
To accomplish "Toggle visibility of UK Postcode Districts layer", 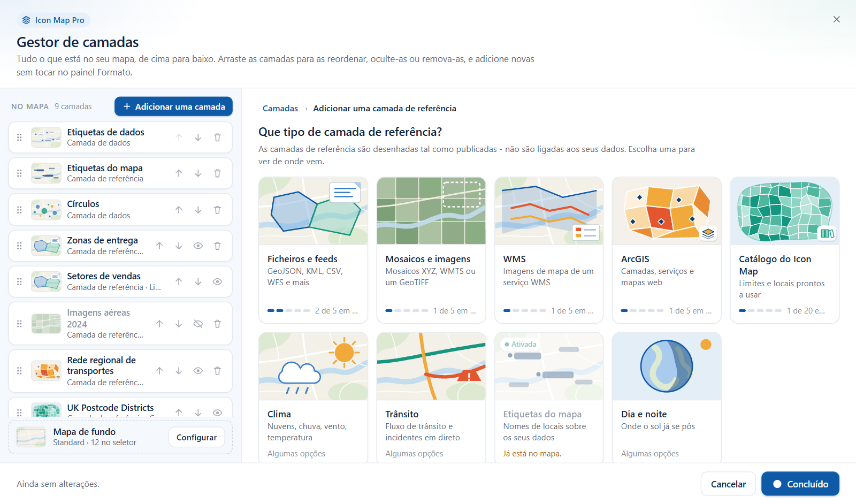I will point(217,413).
